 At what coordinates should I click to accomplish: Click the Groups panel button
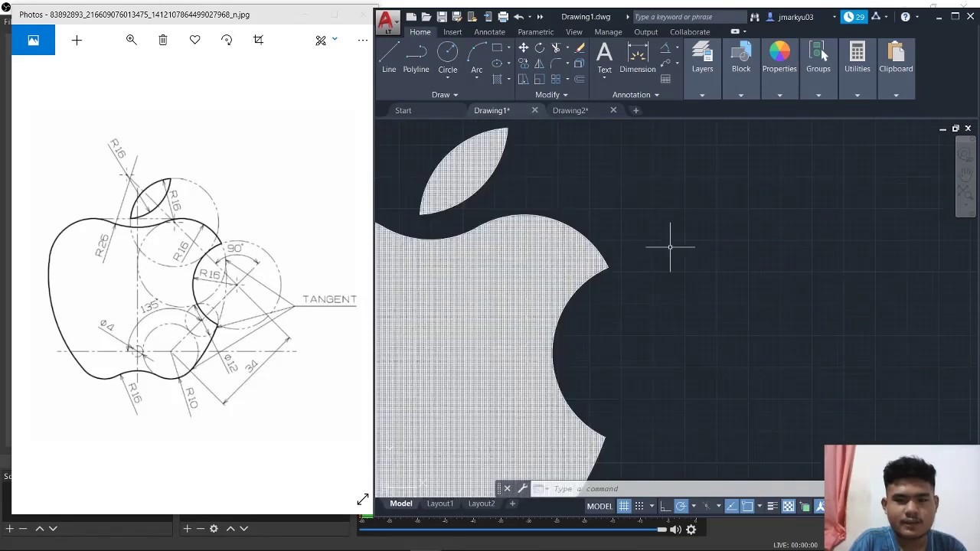point(818,57)
